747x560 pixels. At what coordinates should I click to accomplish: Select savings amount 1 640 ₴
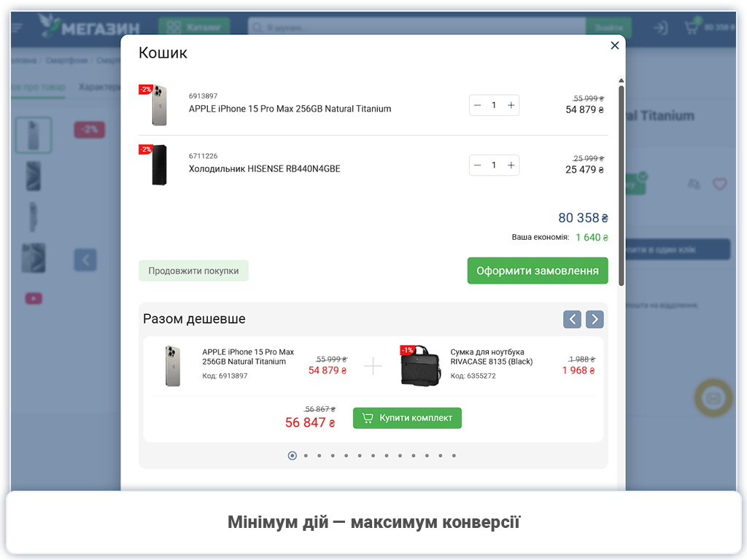coord(592,238)
